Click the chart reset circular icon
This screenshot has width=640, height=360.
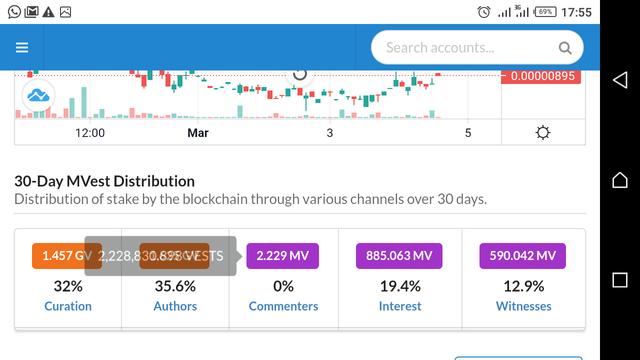(300, 75)
